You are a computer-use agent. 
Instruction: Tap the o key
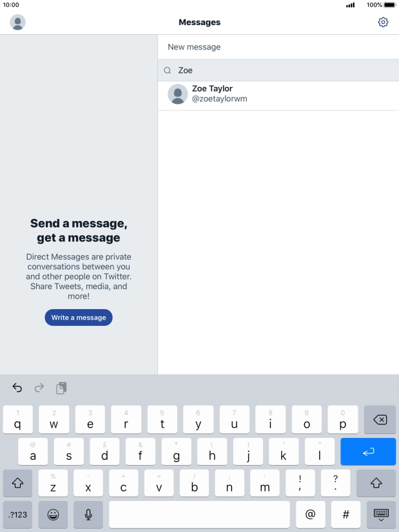[x=307, y=419]
